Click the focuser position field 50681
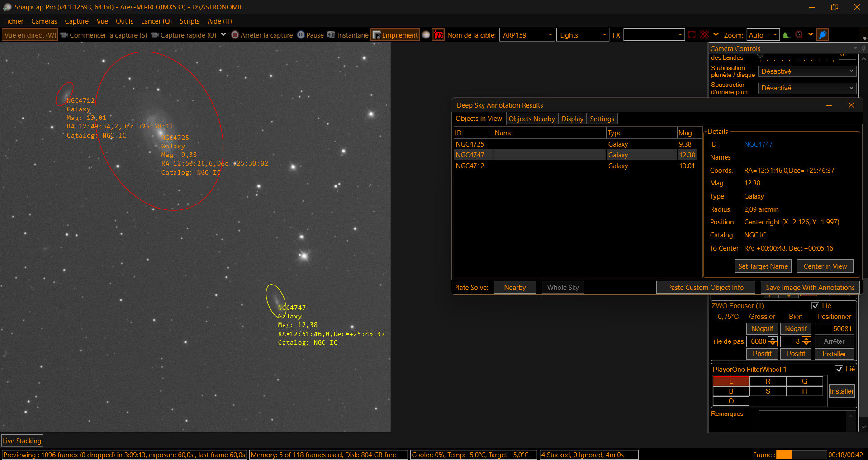The width and height of the screenshot is (868, 460). (834, 329)
